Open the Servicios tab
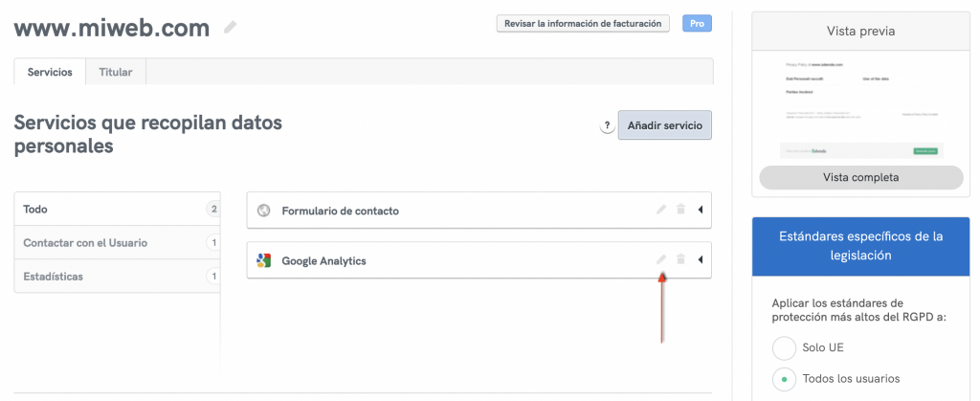Screen dimensions: 980x401 pyautogui.click(x=50, y=72)
